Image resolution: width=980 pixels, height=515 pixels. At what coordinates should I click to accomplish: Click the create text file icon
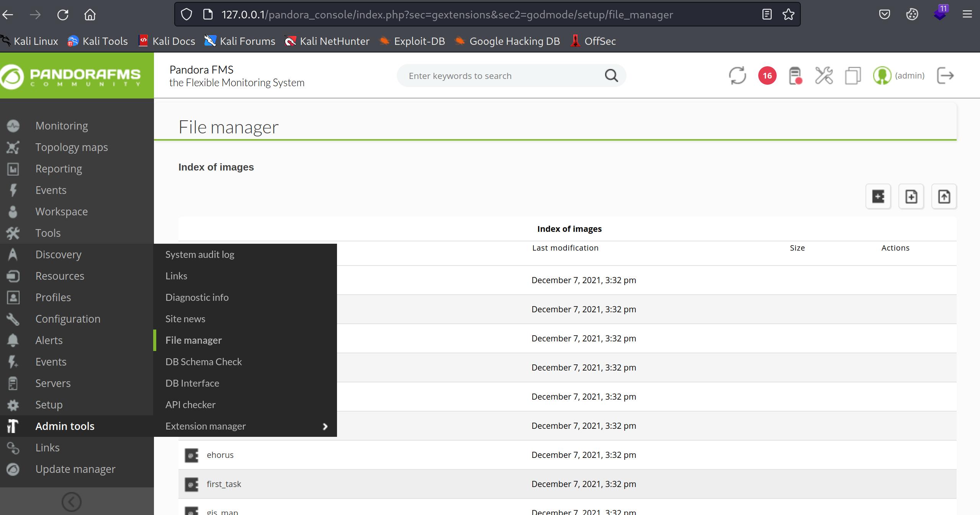911,197
